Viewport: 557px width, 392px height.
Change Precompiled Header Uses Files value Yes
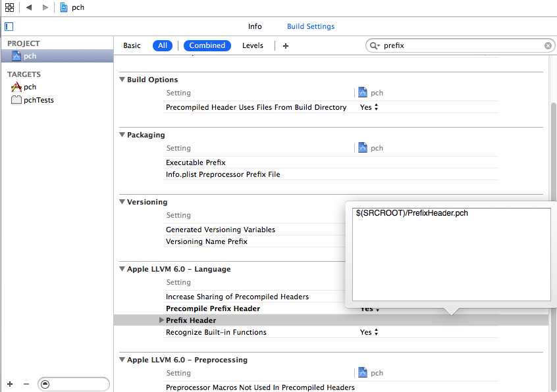tap(369, 107)
